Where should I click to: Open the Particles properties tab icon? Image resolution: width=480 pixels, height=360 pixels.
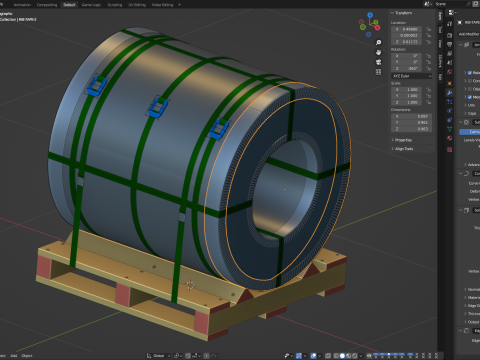450,102
